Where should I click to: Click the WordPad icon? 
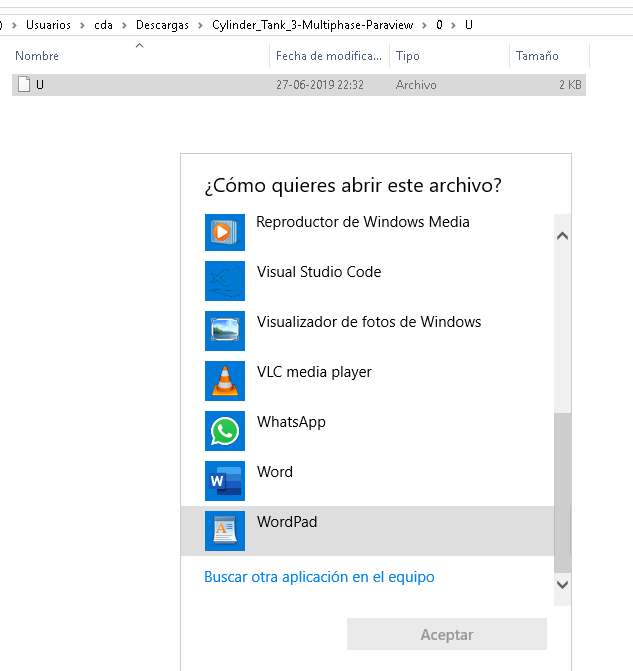(x=225, y=531)
